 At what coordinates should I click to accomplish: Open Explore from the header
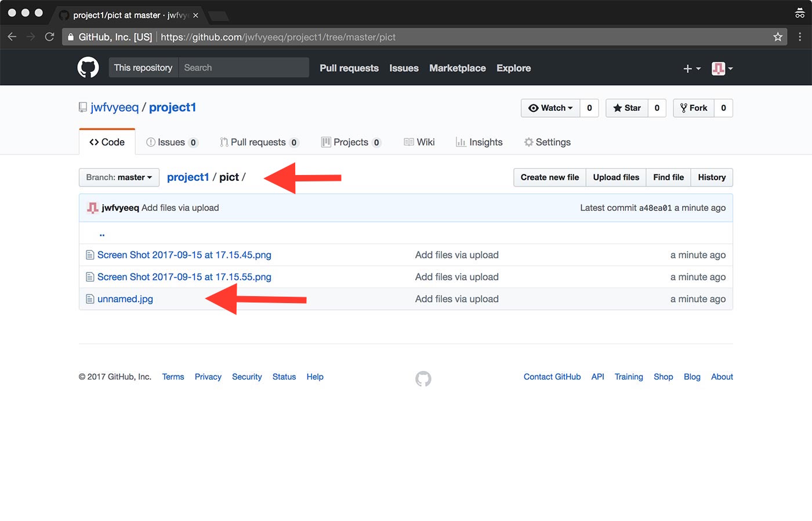tap(513, 68)
